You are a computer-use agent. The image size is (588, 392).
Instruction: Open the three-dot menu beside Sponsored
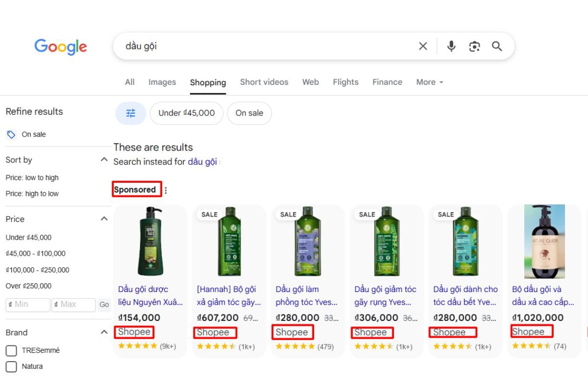pos(166,190)
